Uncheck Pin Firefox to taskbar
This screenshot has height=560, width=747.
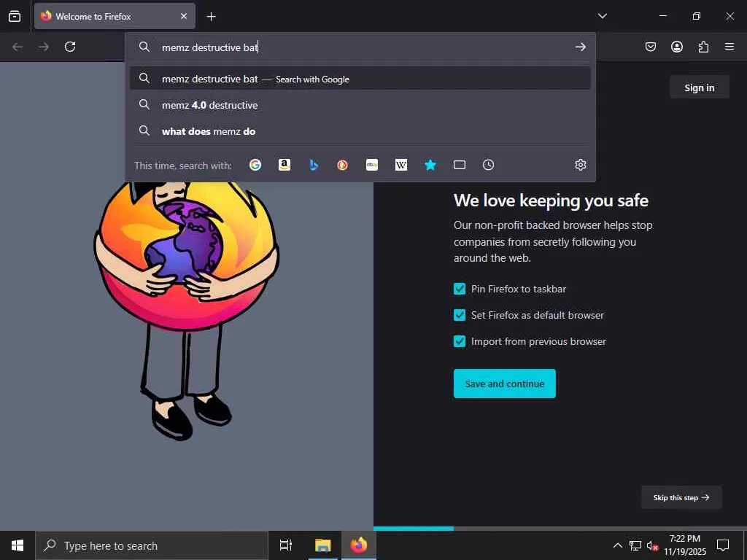click(x=460, y=289)
